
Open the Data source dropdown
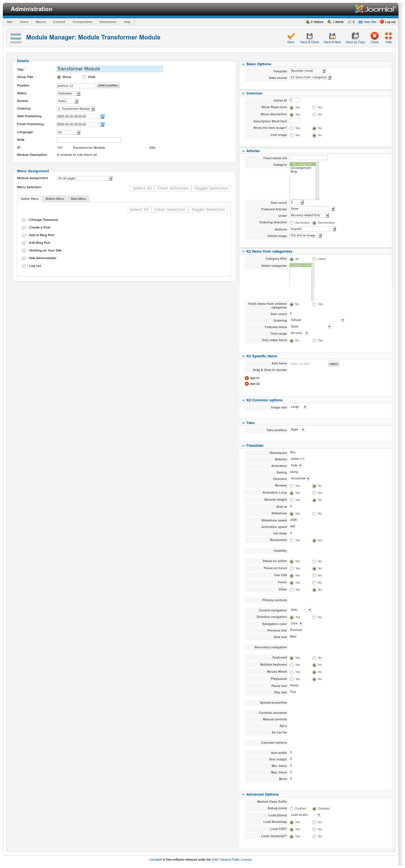[310, 77]
